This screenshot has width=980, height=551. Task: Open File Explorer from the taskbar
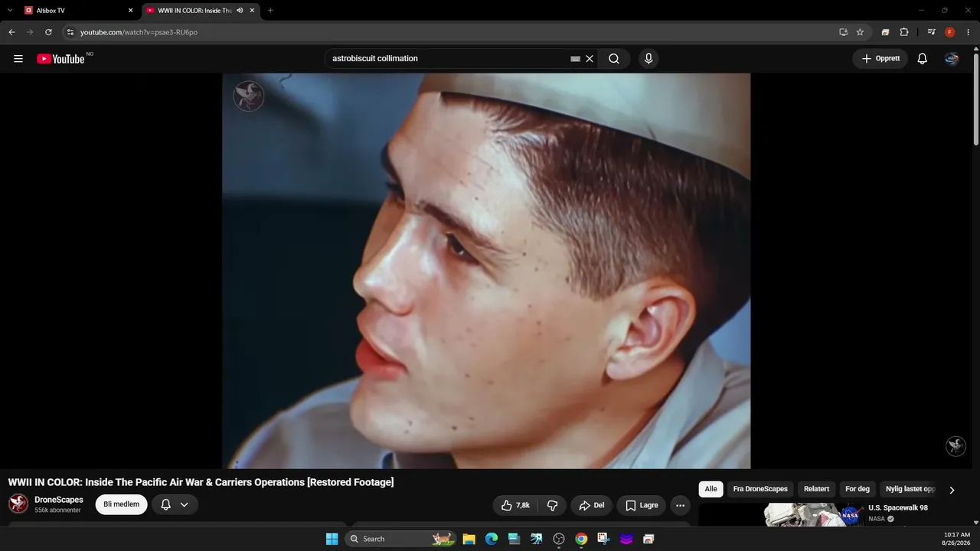(469, 539)
